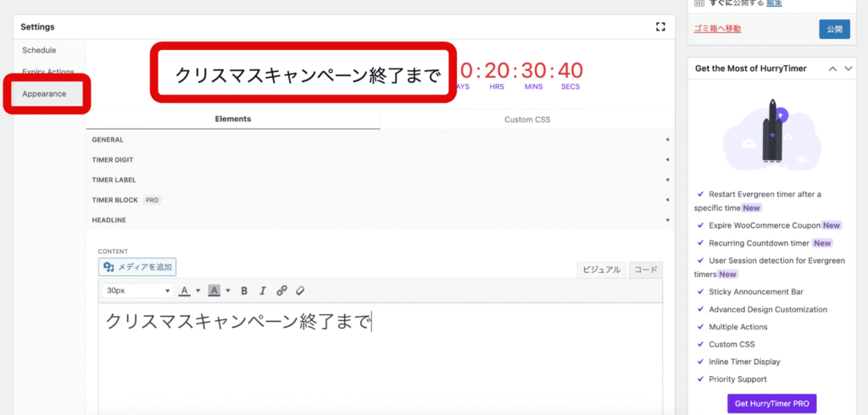Expand the GENERAL section
The height and width of the screenshot is (415, 868).
(x=381, y=140)
